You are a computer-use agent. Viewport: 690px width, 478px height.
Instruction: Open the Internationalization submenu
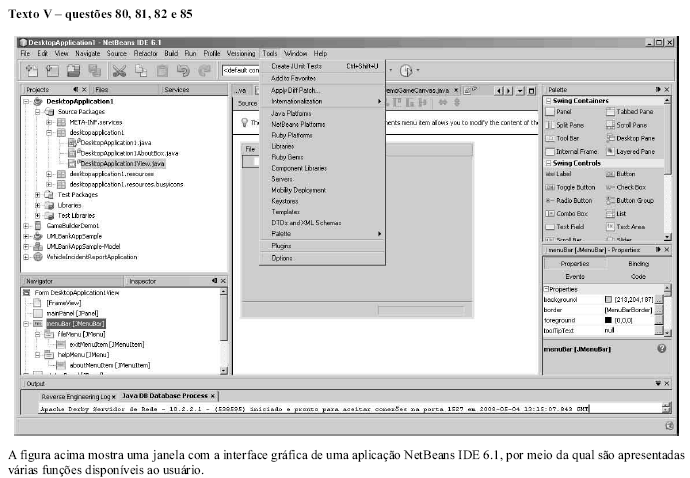click(323, 102)
